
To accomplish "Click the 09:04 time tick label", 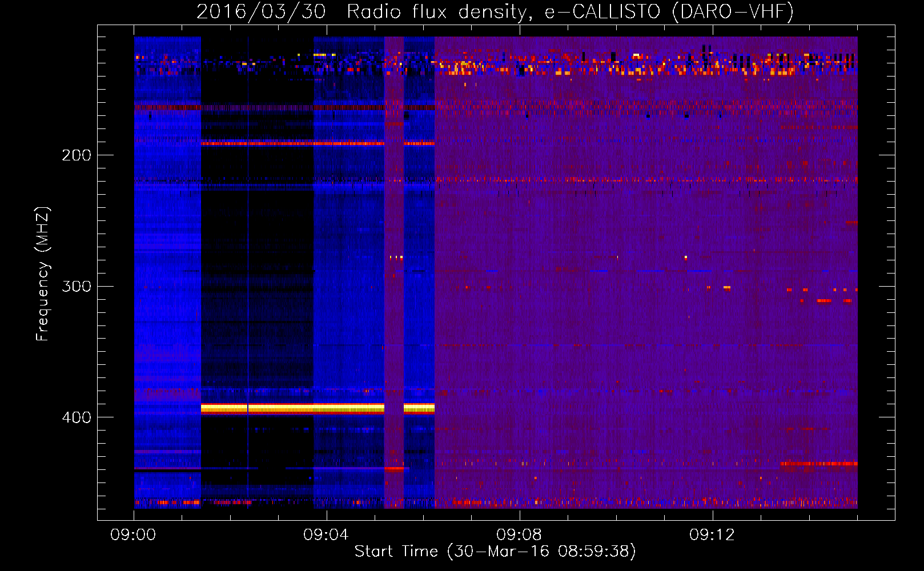I will [x=326, y=535].
